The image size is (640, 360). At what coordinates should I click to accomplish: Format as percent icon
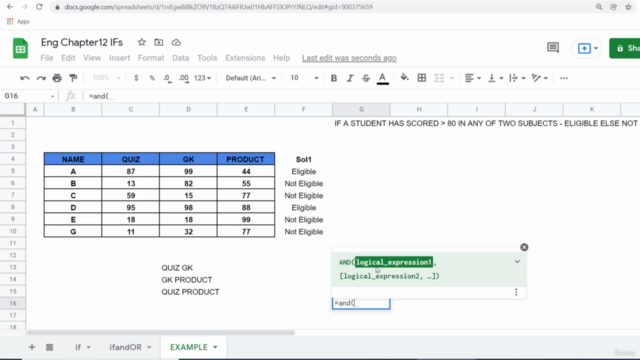tap(152, 78)
